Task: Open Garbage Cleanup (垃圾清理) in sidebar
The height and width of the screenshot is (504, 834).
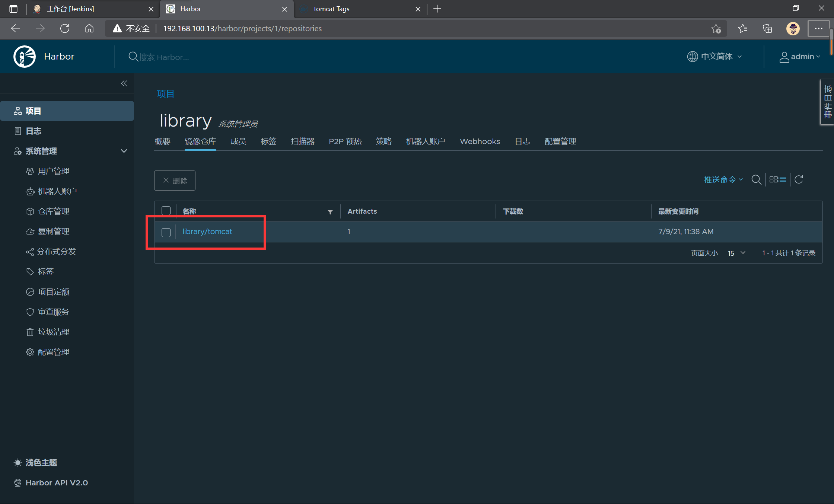Action: pyautogui.click(x=53, y=332)
